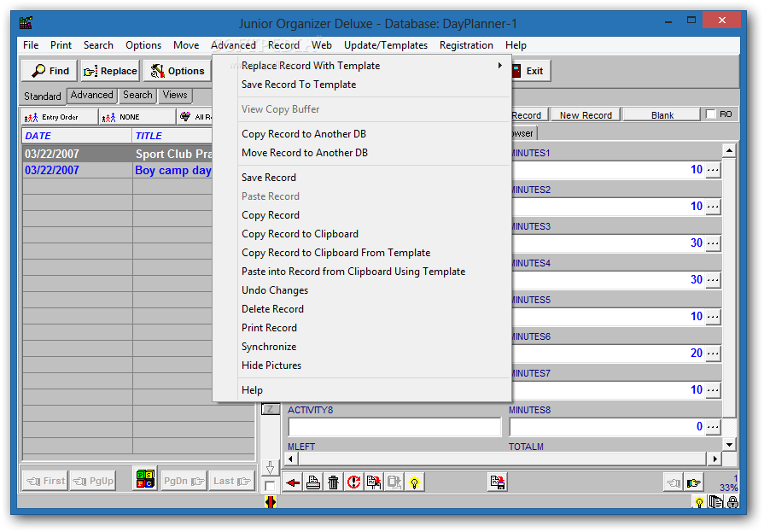Open MINUTES5 ellipsis editor button
This screenshot has width=764, height=532.
pyautogui.click(x=713, y=317)
